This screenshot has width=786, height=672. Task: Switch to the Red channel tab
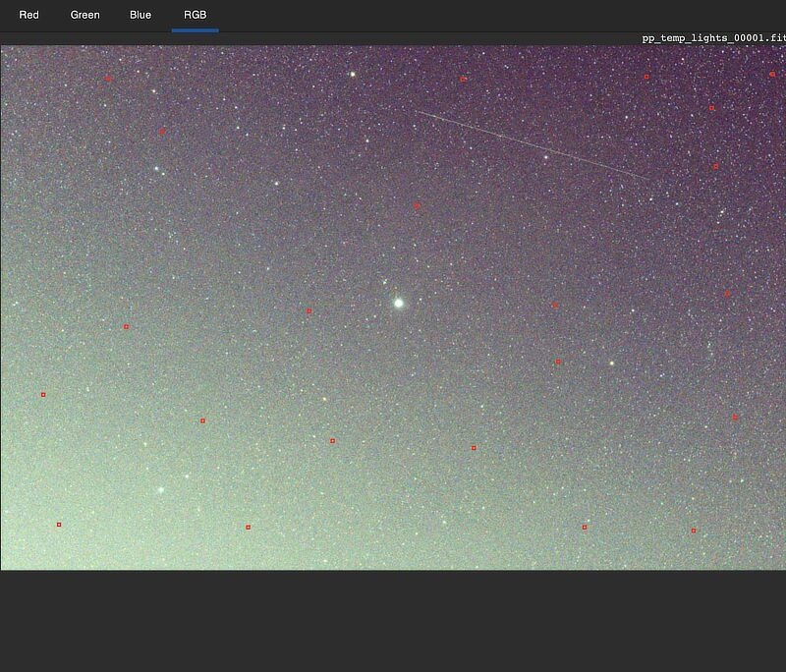click(28, 15)
